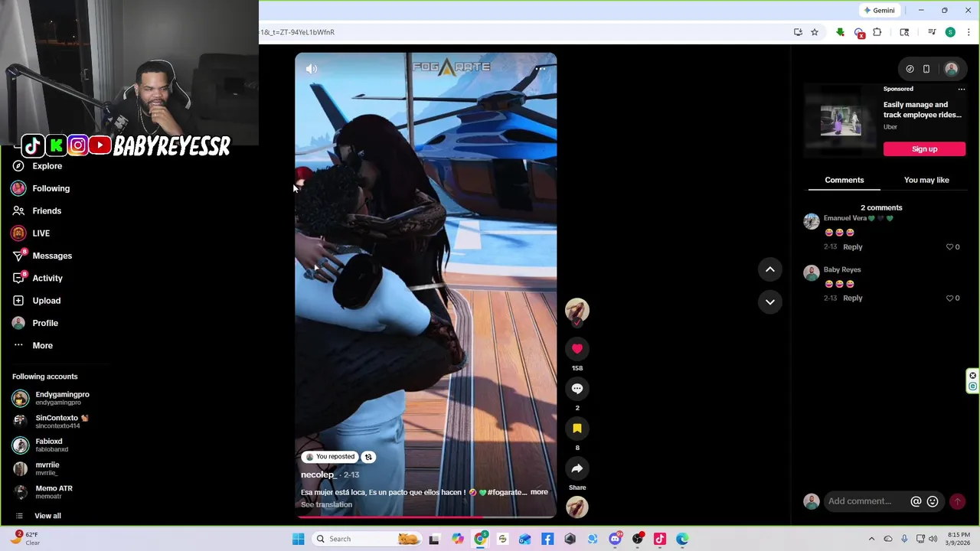Switch to the You may like tab
This screenshot has height=551, width=980.
tap(926, 180)
